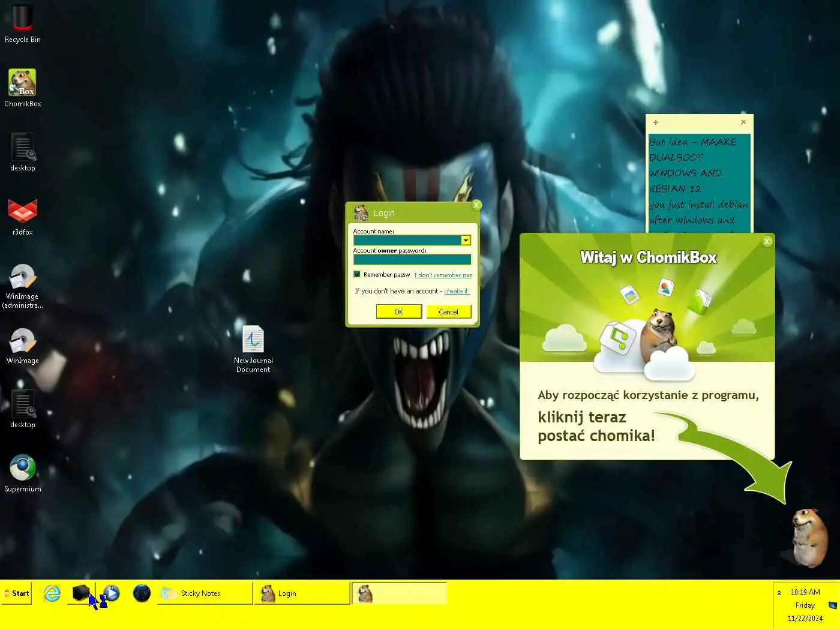840x630 pixels.
Task: Open the Recycle Bin desktop icon
Action: 23,23
